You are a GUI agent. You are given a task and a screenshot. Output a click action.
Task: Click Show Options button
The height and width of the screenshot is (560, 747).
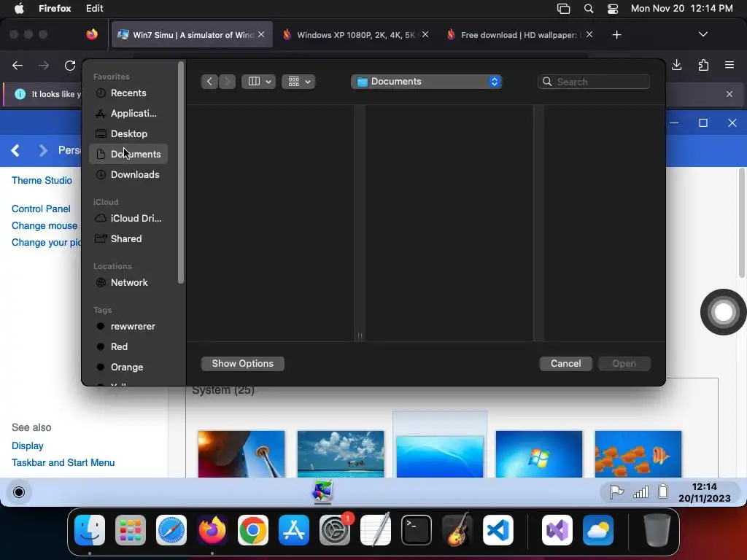click(242, 364)
